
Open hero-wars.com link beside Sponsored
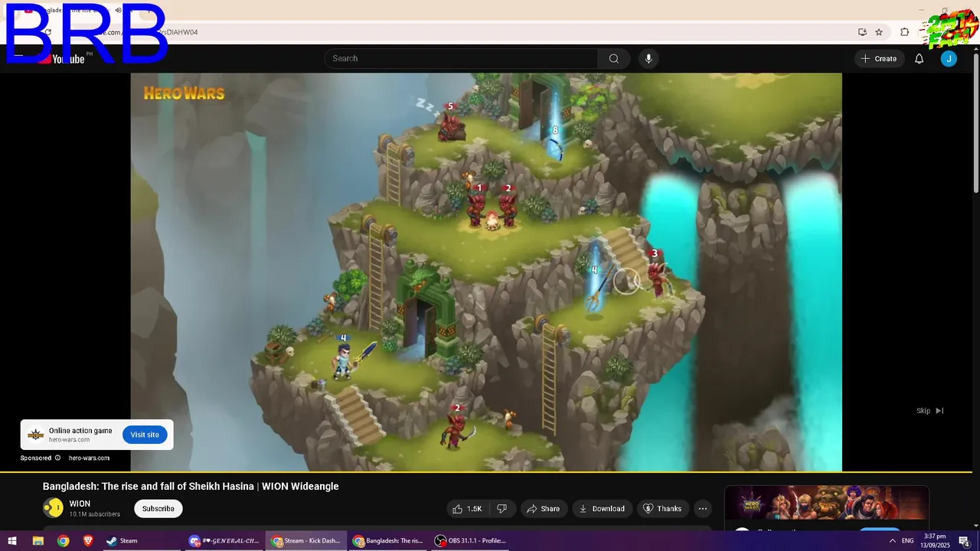[x=89, y=458]
